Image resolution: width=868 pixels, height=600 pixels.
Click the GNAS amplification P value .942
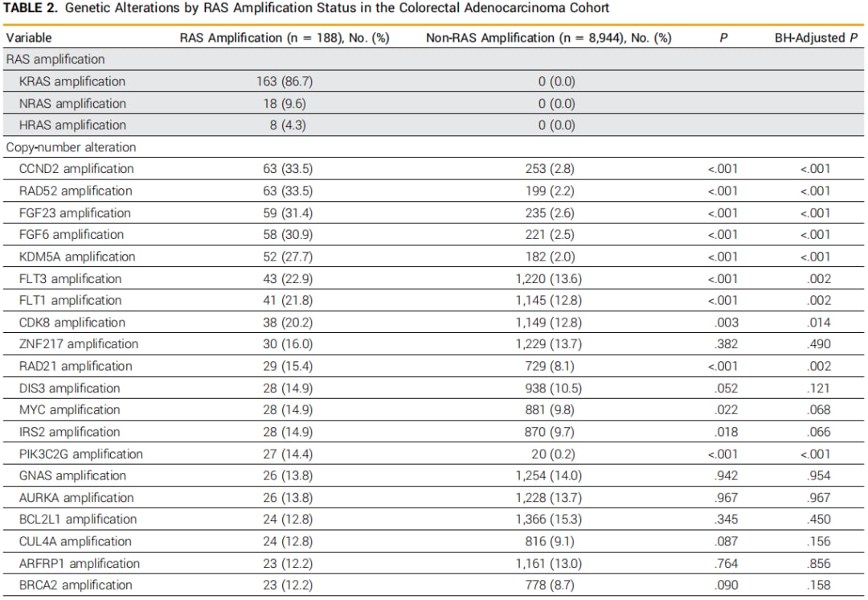tap(726, 476)
